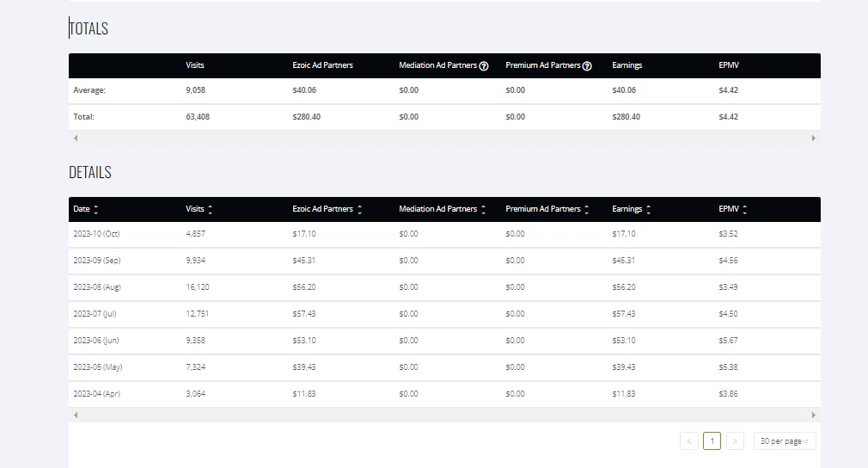Click the 2023-07 (Jul) date cell
This screenshot has height=468, width=868.
95,313
